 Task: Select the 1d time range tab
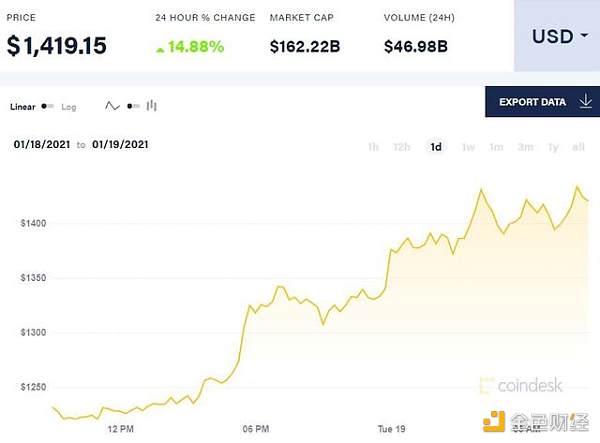(436, 147)
